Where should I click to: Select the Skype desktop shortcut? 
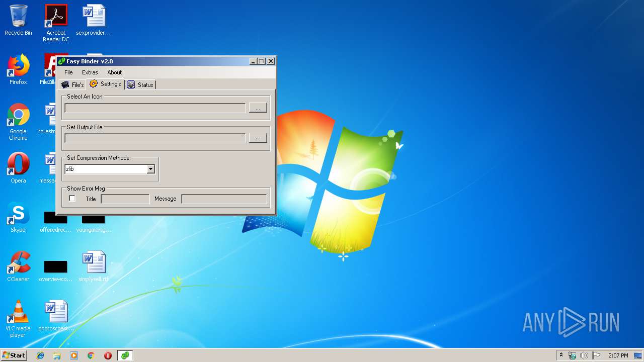pyautogui.click(x=18, y=217)
